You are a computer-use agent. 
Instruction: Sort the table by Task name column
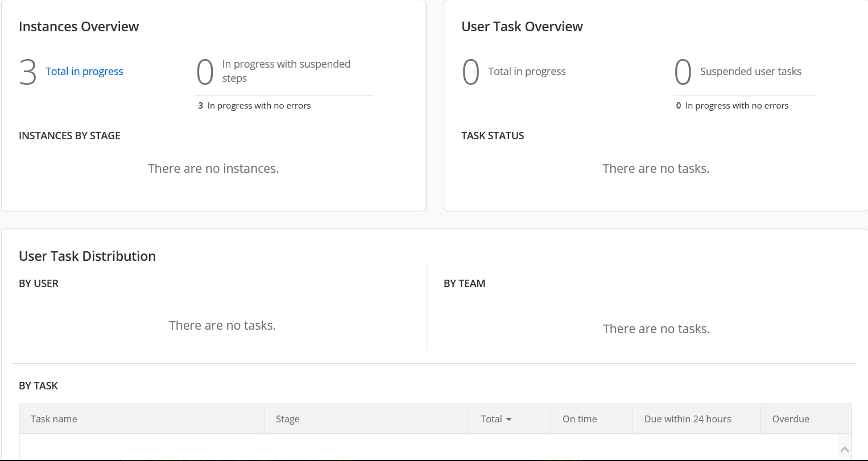(54, 419)
